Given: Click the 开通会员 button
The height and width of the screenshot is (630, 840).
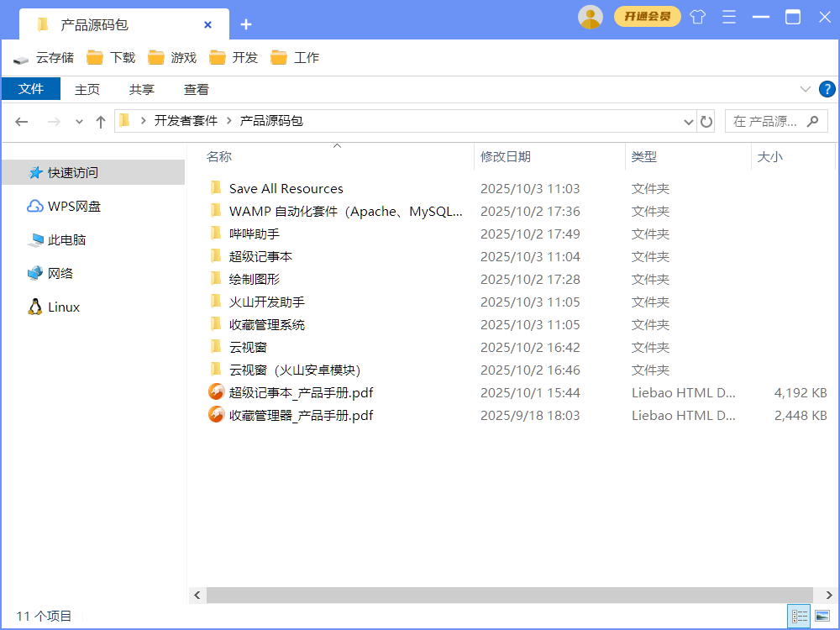Looking at the screenshot, I should (647, 16).
